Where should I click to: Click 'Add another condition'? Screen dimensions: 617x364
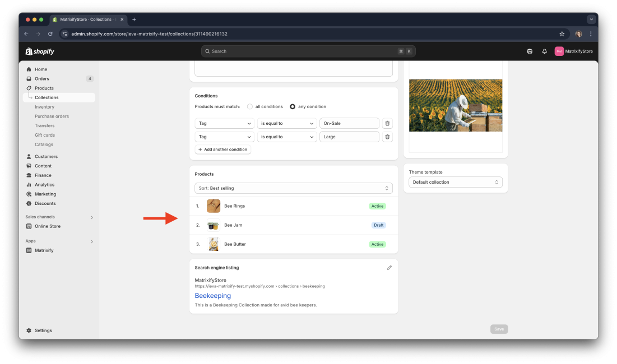tap(222, 149)
